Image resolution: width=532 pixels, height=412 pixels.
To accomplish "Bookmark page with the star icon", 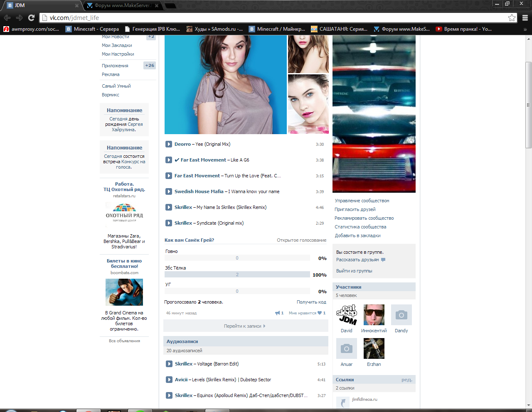I will pos(512,18).
